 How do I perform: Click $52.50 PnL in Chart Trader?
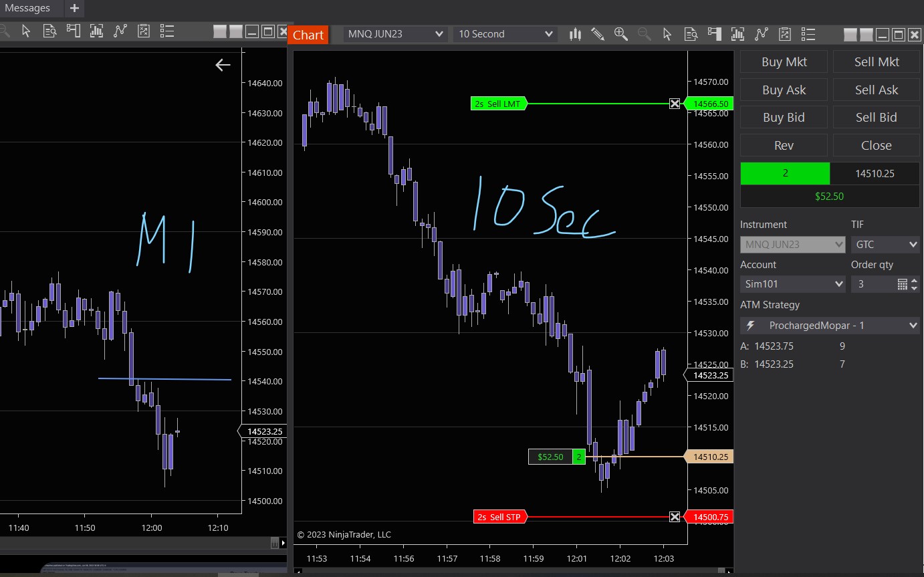click(x=830, y=197)
